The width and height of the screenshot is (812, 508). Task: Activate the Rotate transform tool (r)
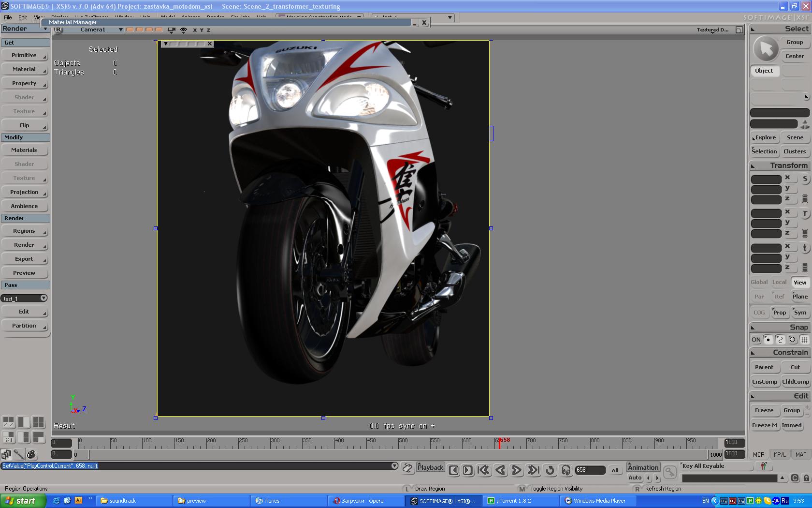[x=805, y=213]
